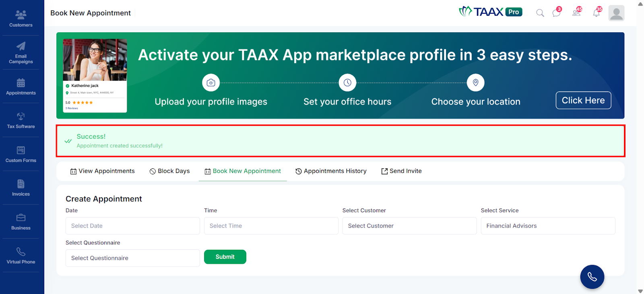Open Virtual Phone sidebar item
The width and height of the screenshot is (644, 294).
pos(21,256)
